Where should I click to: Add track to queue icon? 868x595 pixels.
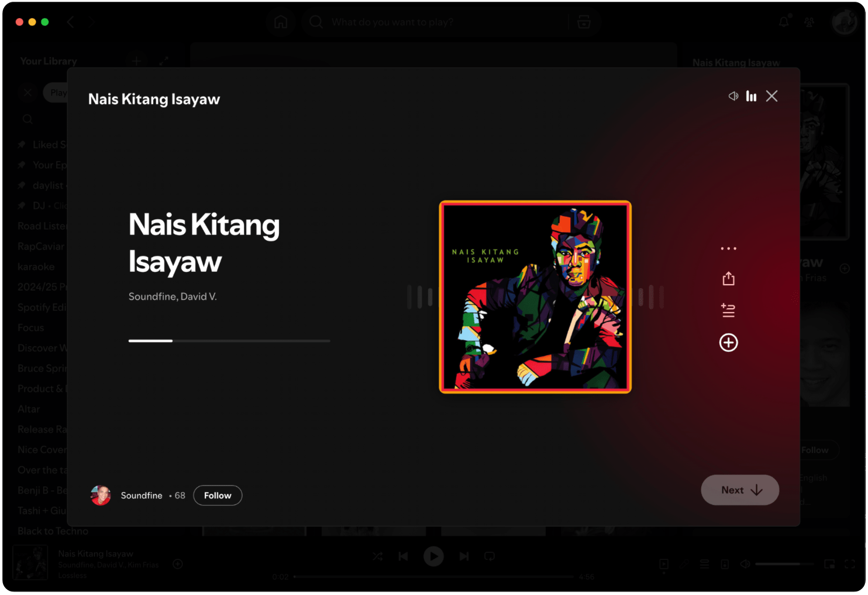(728, 310)
